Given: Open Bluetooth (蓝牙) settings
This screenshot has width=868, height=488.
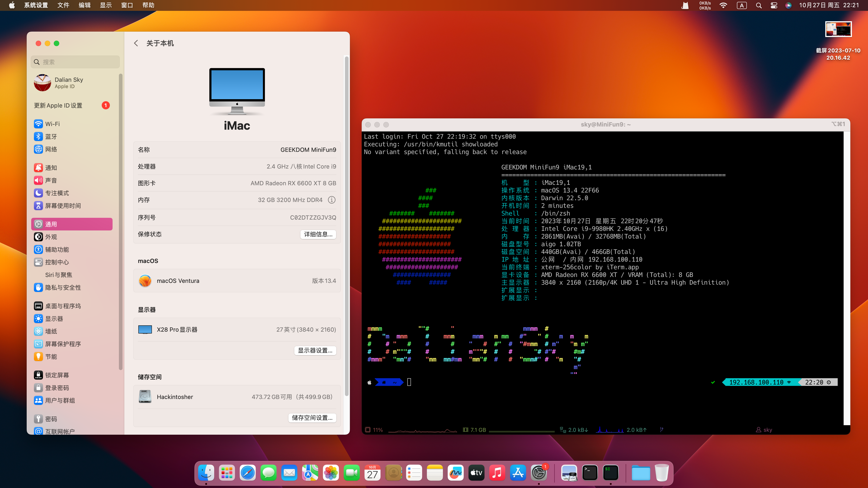Looking at the screenshot, I should pos(51,136).
